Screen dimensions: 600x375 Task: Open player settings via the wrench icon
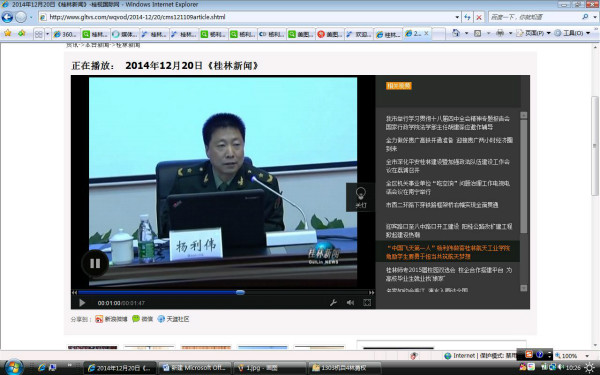333,303
